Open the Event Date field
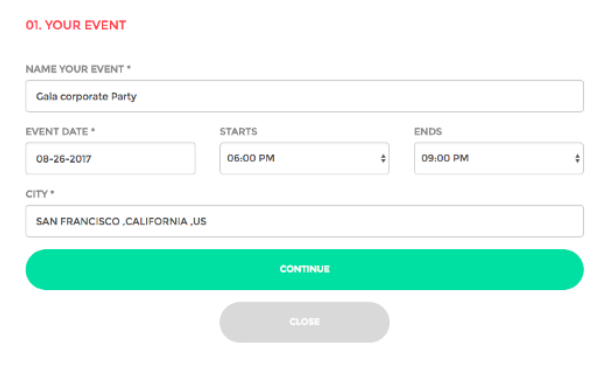 tap(110, 158)
